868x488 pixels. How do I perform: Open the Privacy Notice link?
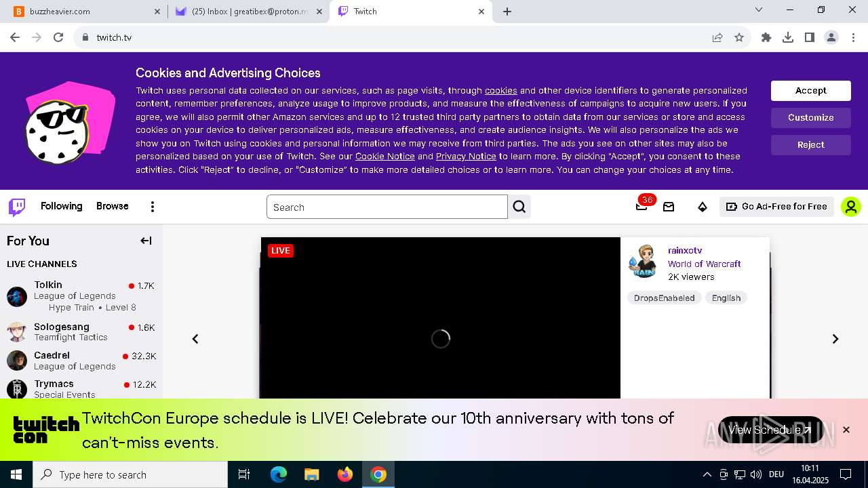(x=466, y=157)
